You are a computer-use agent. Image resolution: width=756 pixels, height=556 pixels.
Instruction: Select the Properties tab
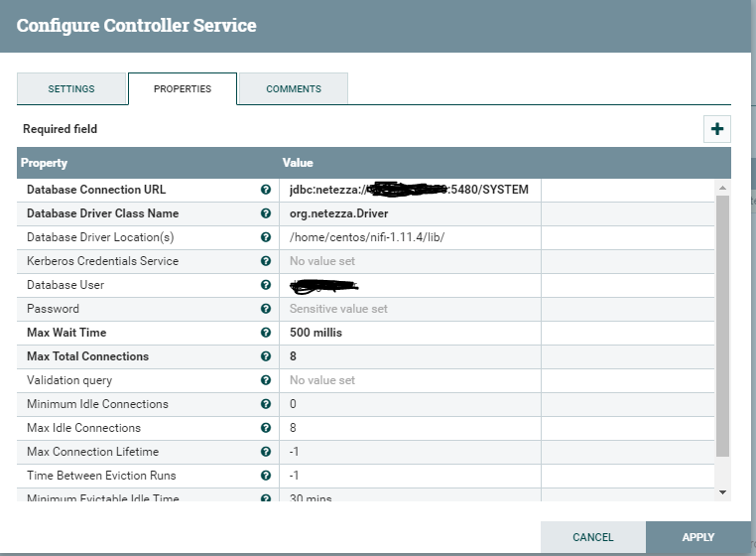[x=183, y=88]
